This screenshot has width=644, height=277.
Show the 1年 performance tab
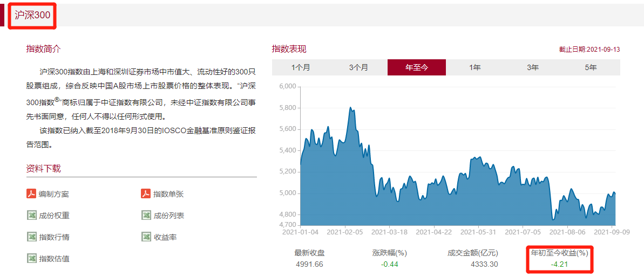(475, 67)
